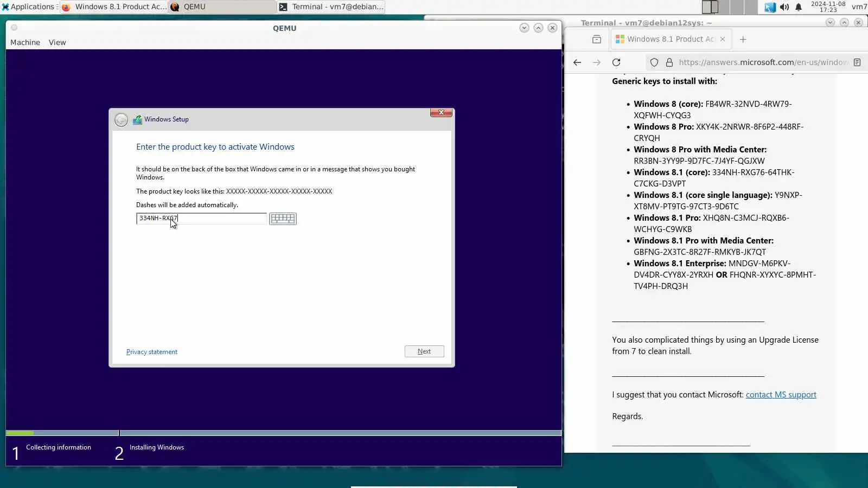This screenshot has width=868, height=488.
Task: Click the Windows 8 Pro key entry
Action: point(719,132)
